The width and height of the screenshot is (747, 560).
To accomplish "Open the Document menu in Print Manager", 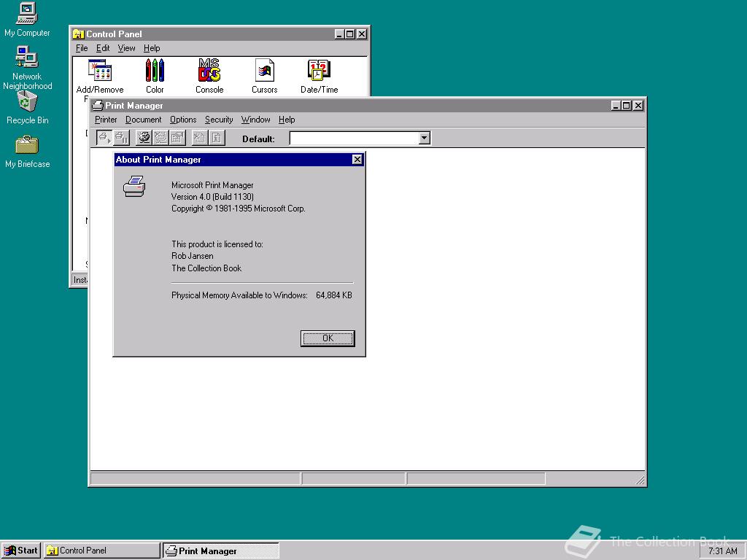I will 144,120.
